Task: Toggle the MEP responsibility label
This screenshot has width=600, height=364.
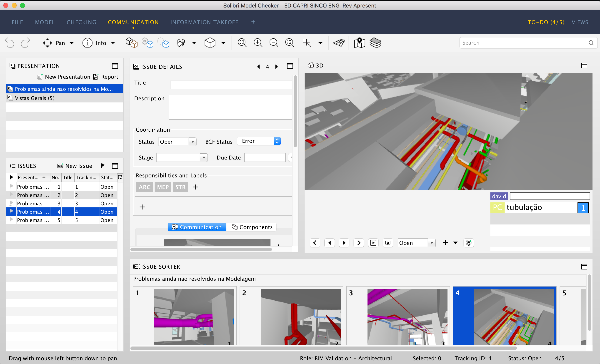Action: 163,187
